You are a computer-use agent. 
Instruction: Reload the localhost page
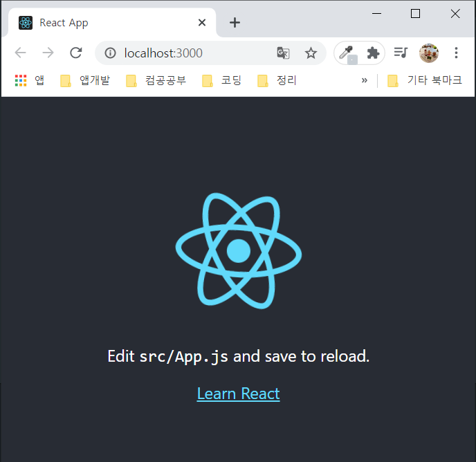76,53
